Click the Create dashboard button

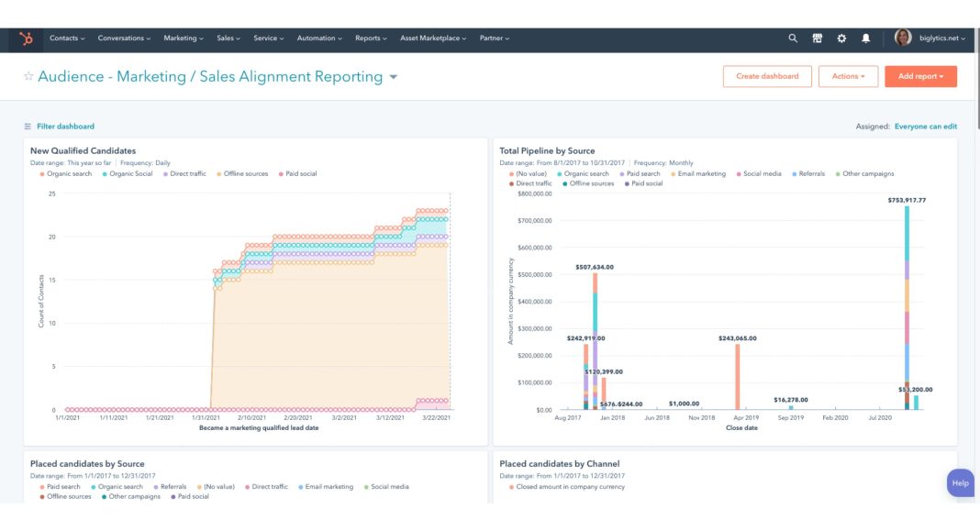coord(766,76)
